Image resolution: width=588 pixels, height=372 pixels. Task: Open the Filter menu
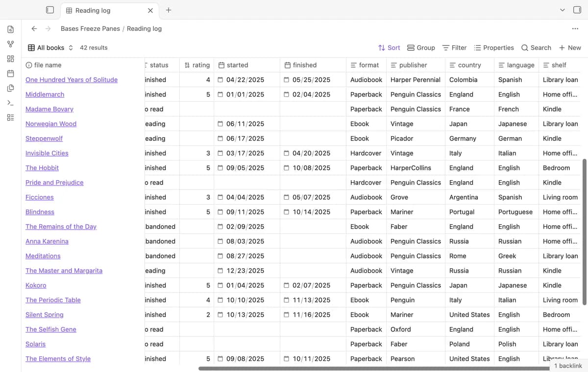click(454, 47)
